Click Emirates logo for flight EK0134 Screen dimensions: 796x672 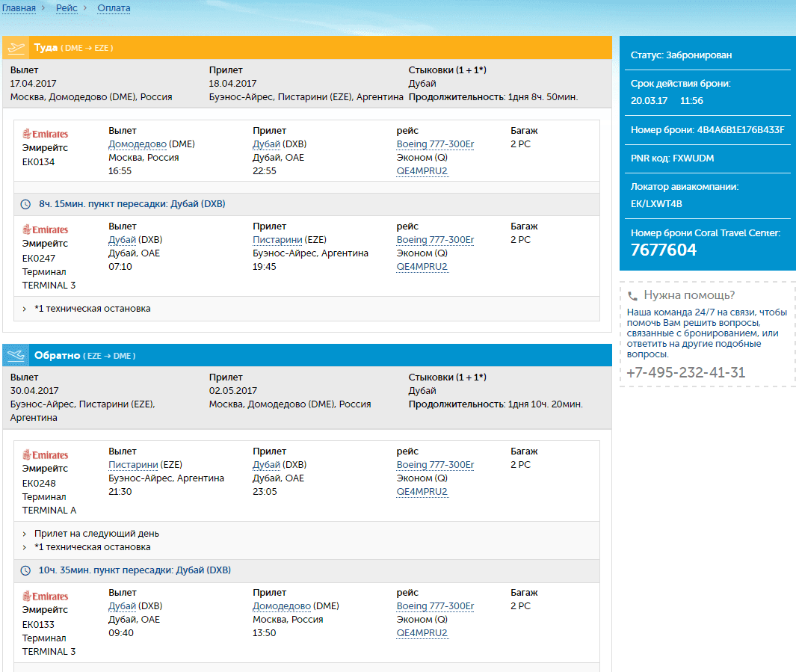click(x=45, y=134)
